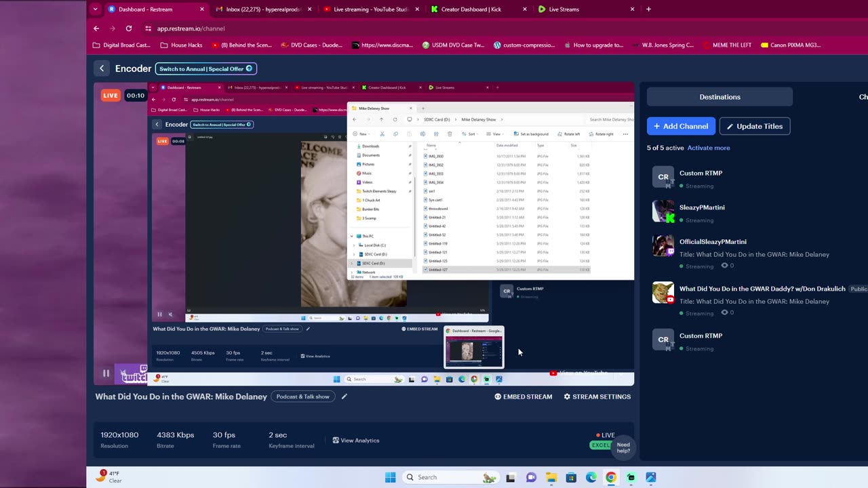
Task: Select the Dashboard - Restream tab
Action: pyautogui.click(x=156, y=9)
